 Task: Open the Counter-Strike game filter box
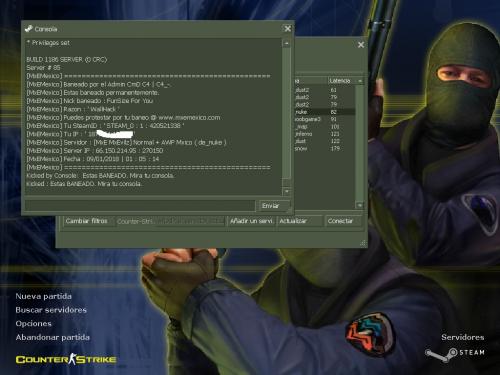pyautogui.click(x=170, y=221)
